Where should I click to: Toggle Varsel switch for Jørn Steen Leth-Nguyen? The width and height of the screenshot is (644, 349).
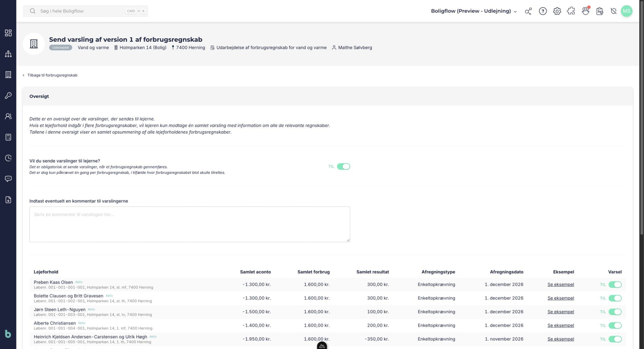point(615,312)
